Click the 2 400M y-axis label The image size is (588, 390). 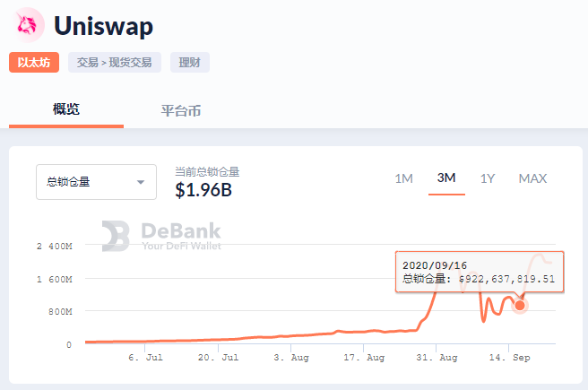pyautogui.click(x=55, y=247)
